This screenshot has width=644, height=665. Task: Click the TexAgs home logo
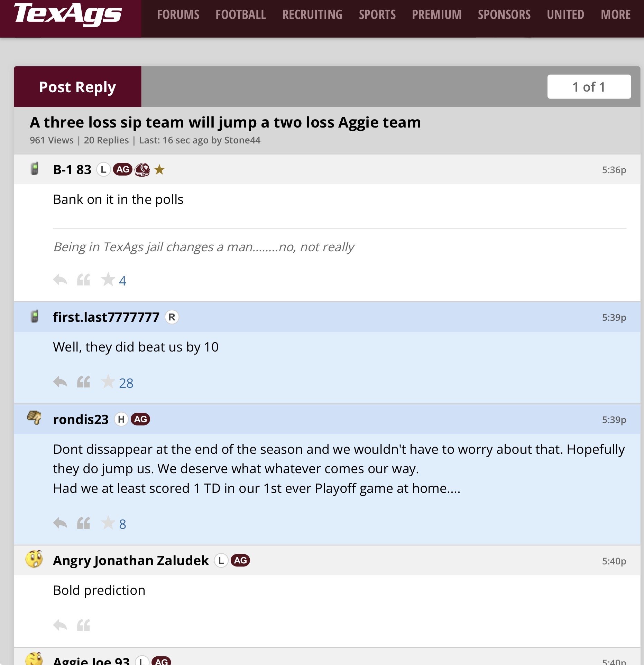click(68, 15)
